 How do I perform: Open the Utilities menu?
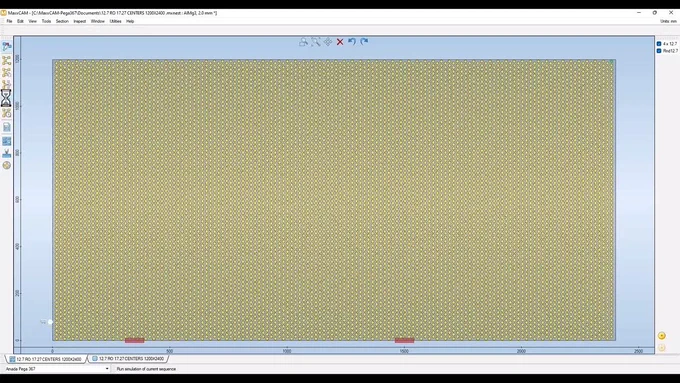tap(115, 21)
